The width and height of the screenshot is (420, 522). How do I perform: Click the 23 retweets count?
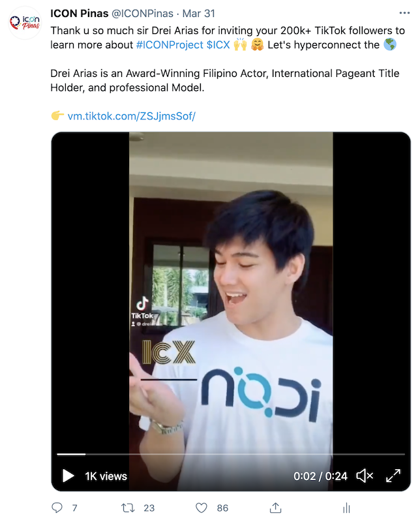click(149, 508)
